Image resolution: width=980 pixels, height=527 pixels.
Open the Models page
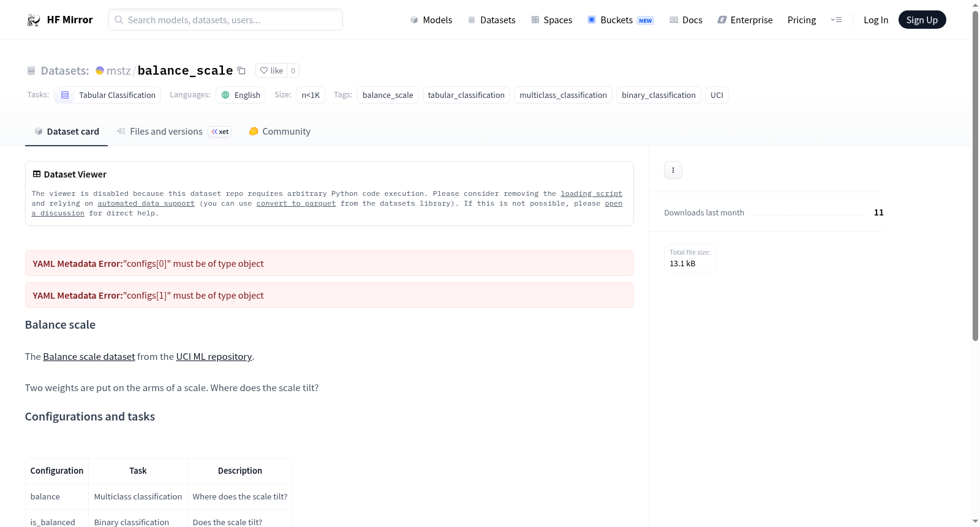(431, 20)
